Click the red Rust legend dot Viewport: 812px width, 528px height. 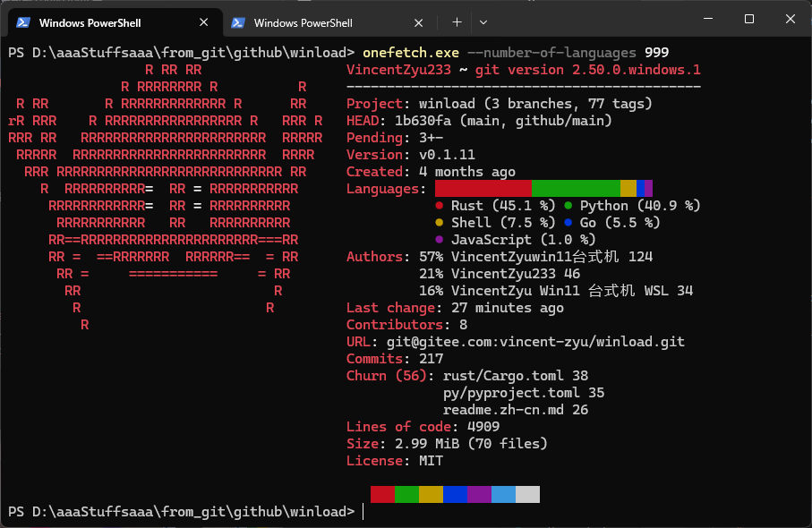440,206
